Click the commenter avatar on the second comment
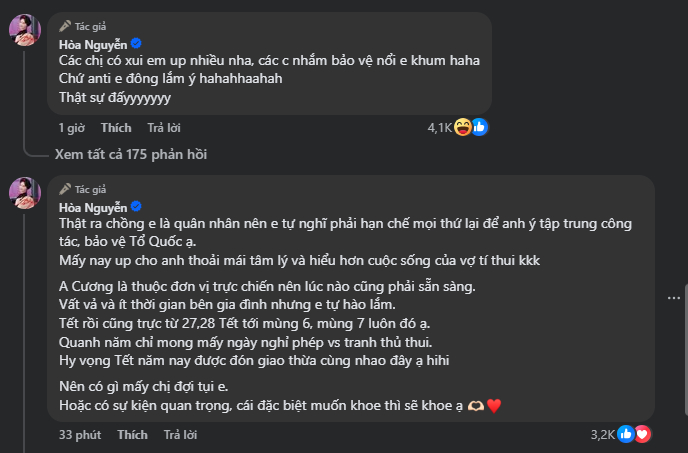 point(25,193)
